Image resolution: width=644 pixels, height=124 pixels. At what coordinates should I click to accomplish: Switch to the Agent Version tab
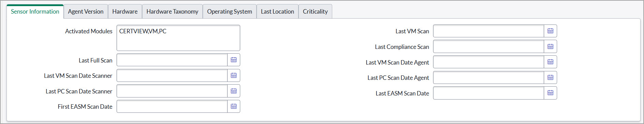[86, 12]
